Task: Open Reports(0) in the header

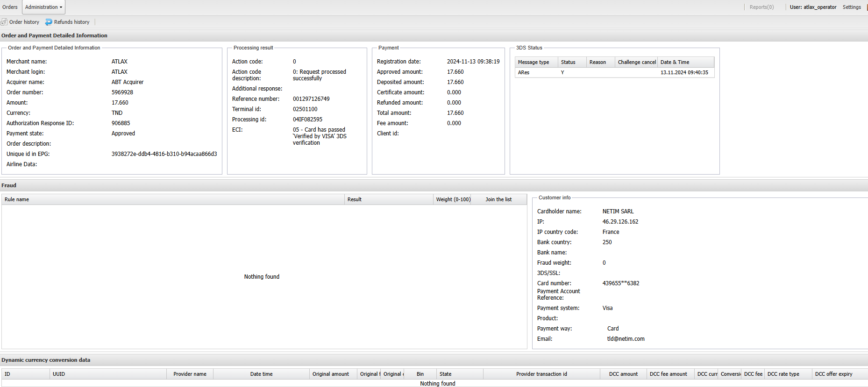Action: [x=761, y=7]
